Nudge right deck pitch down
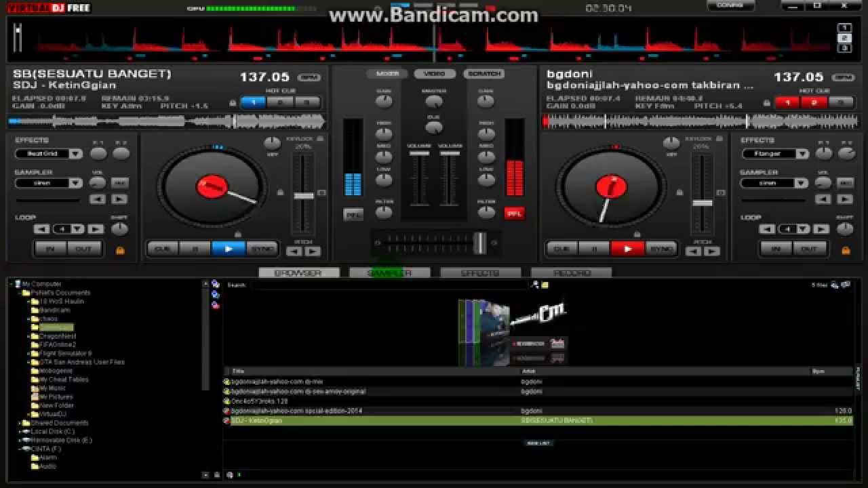The image size is (868, 488). 693,251
